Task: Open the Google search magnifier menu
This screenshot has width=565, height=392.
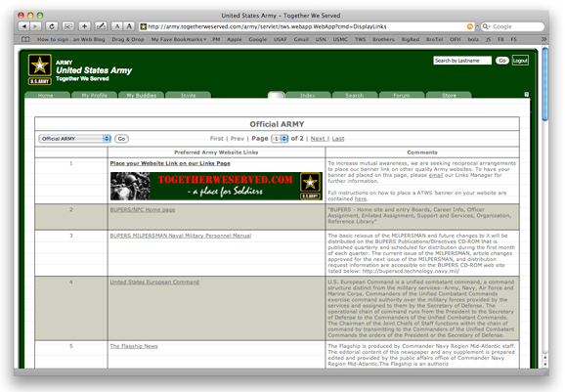Action: 487,26
